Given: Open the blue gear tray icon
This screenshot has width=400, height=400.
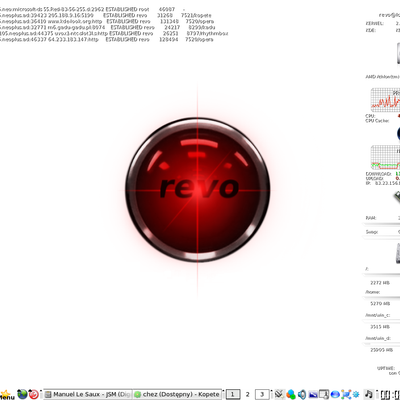Looking at the screenshot, I should tap(356, 394).
